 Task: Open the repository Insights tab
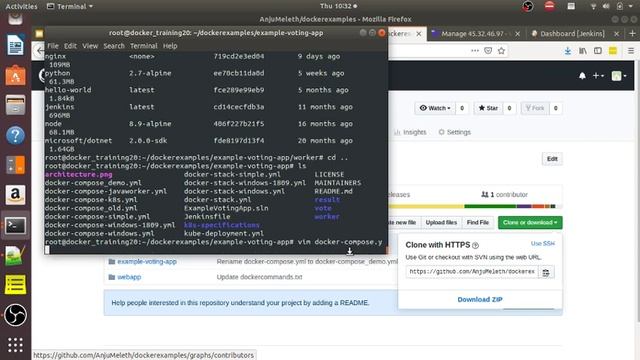(410, 132)
